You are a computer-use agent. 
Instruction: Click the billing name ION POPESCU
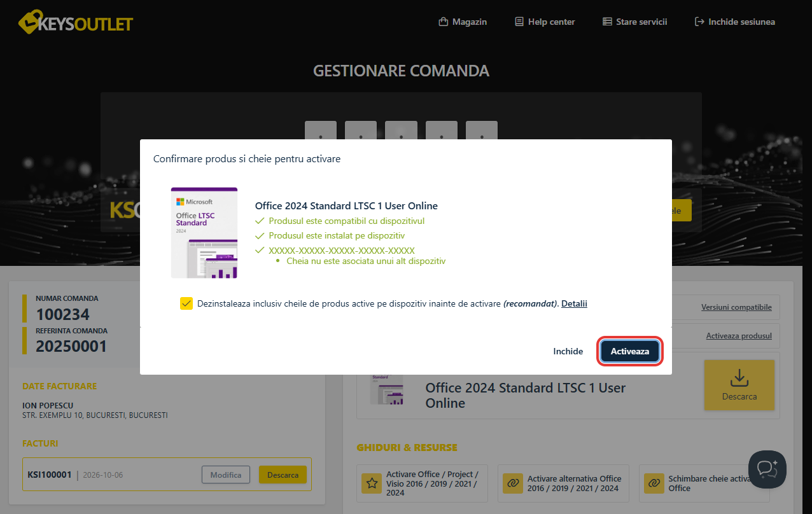click(48, 405)
